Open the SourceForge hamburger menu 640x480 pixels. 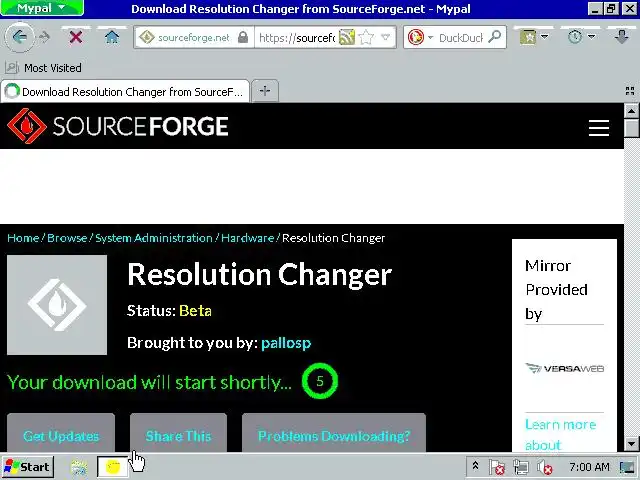tap(599, 127)
